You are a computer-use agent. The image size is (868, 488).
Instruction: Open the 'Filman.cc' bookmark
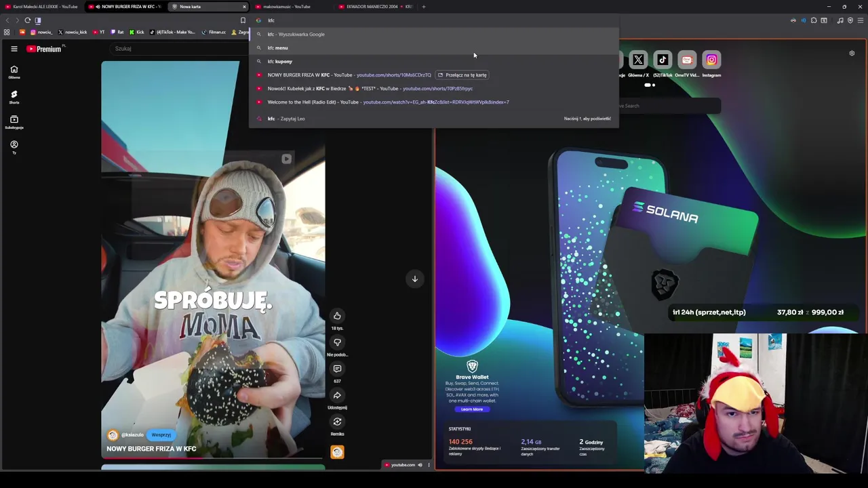click(214, 32)
